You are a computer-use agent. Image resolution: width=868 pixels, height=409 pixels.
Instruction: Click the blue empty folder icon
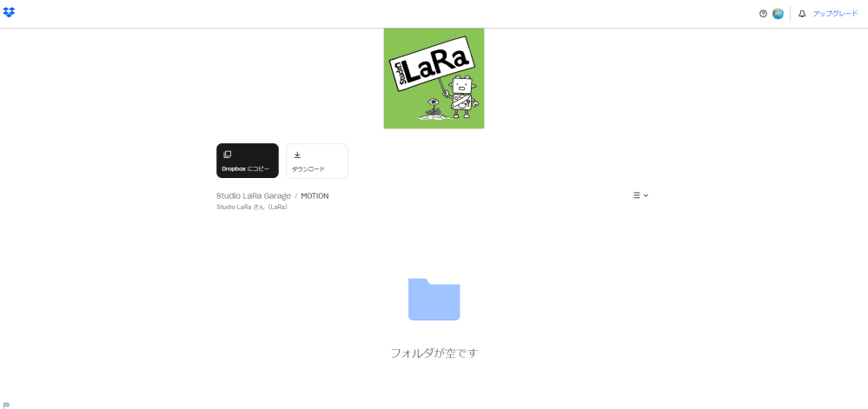434,300
